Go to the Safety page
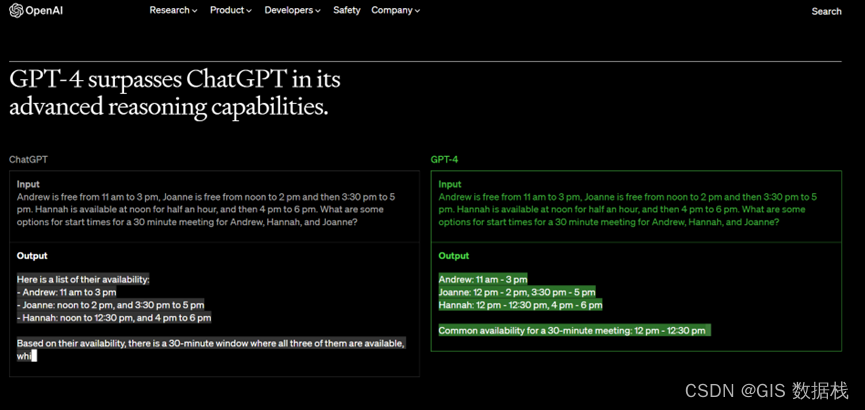The image size is (865, 410). [x=346, y=10]
